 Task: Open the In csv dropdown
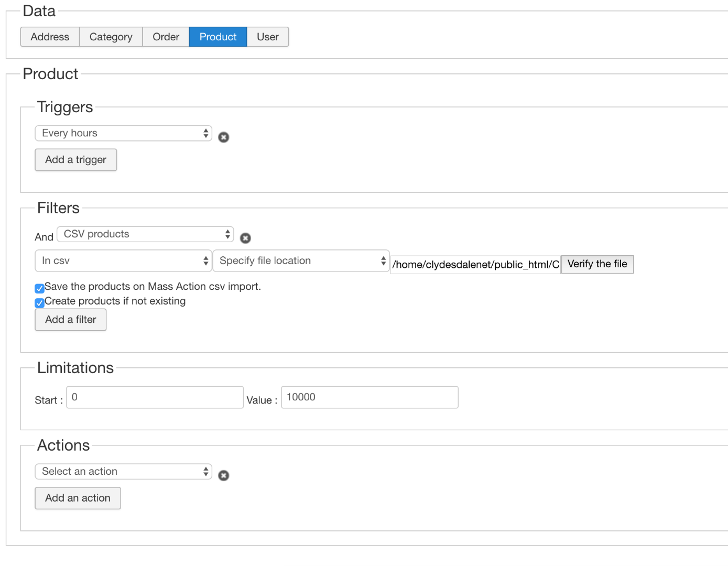pos(123,261)
